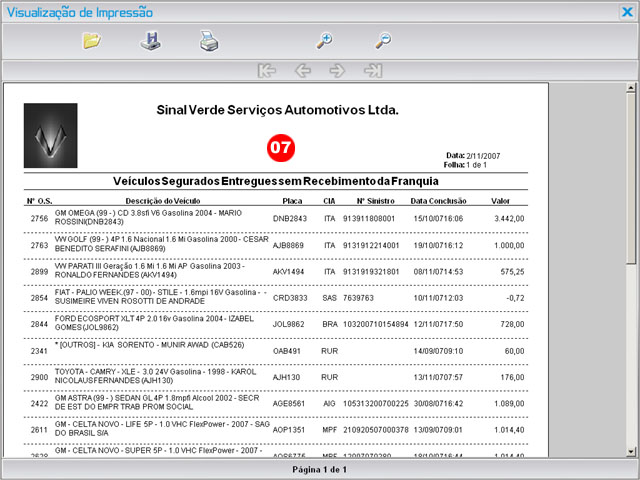Zoom out with the magnifier minus icon
This screenshot has width=640, height=480.
(x=383, y=41)
